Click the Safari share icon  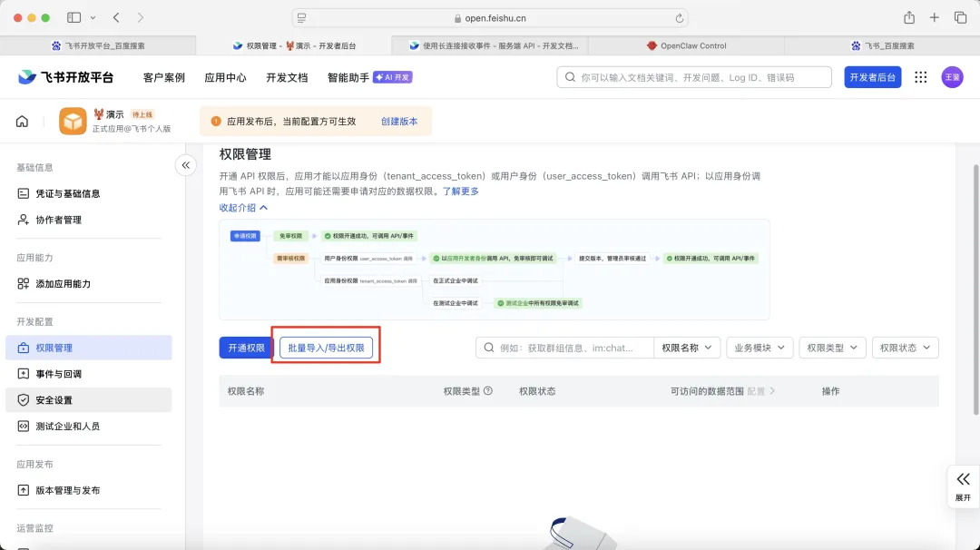tap(908, 17)
